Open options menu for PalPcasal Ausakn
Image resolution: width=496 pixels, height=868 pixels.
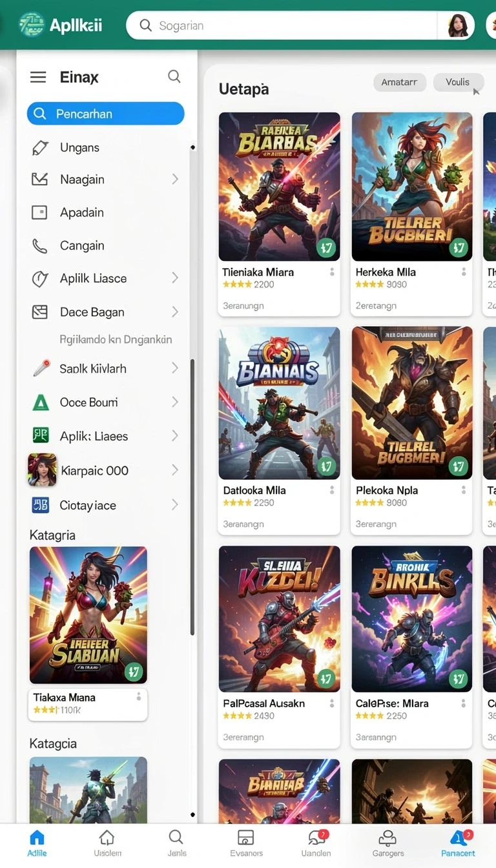(x=332, y=703)
